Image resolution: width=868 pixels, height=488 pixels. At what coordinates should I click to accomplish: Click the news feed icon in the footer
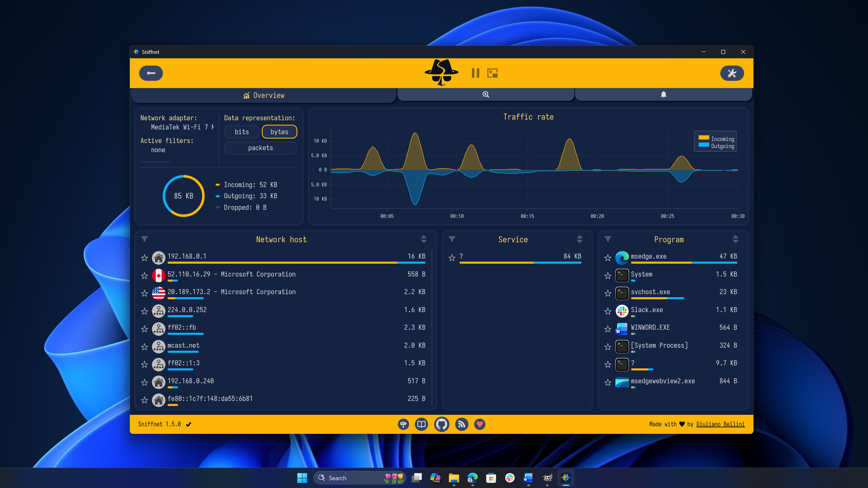click(x=461, y=424)
